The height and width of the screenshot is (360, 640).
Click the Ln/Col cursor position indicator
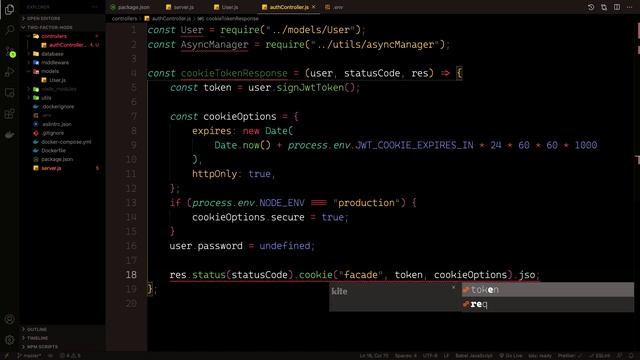374,356
